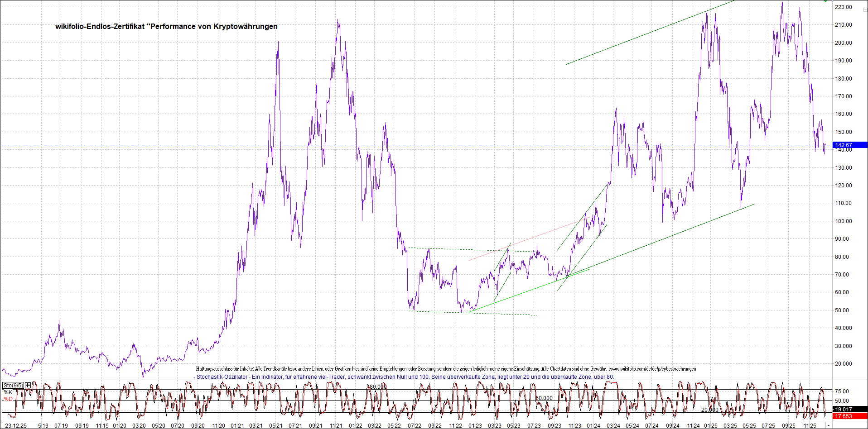Click the 220.00 price axis label
This screenshot has width=868, height=429.
point(843,7)
